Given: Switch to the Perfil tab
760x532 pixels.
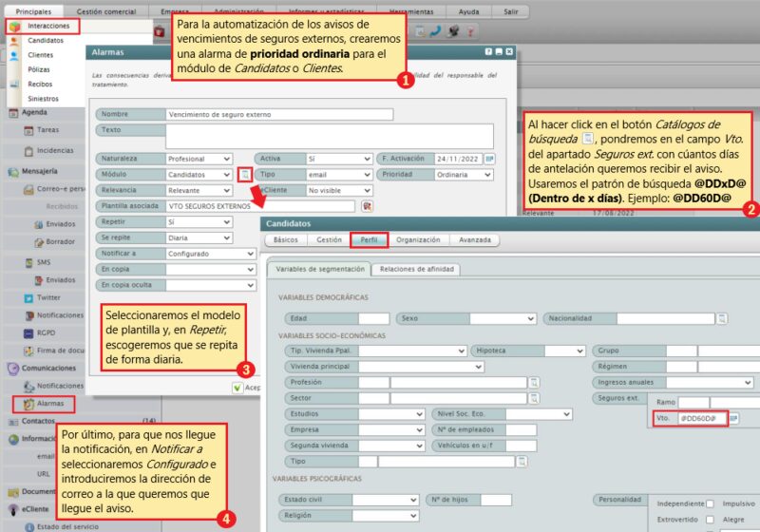Looking at the screenshot, I should click(368, 240).
